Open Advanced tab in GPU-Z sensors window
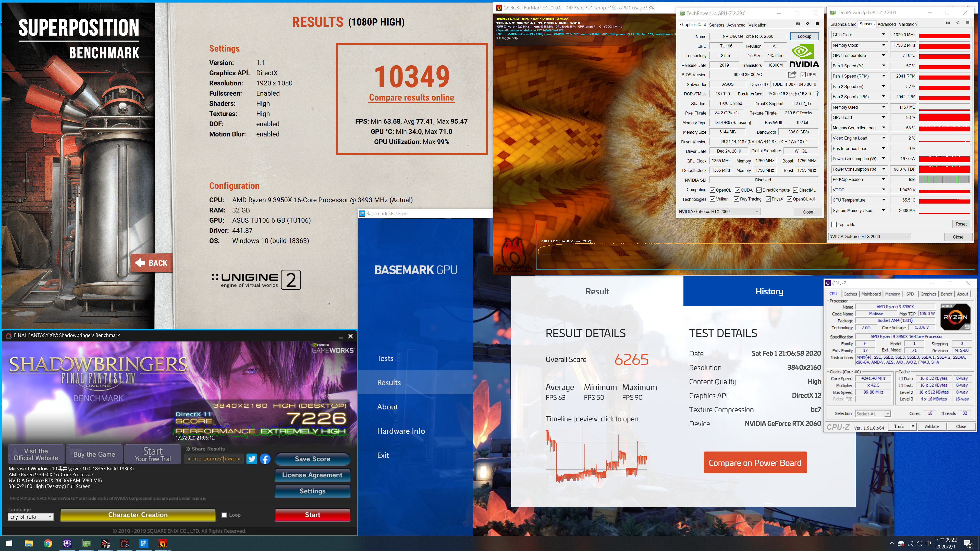980x551 pixels. (886, 24)
